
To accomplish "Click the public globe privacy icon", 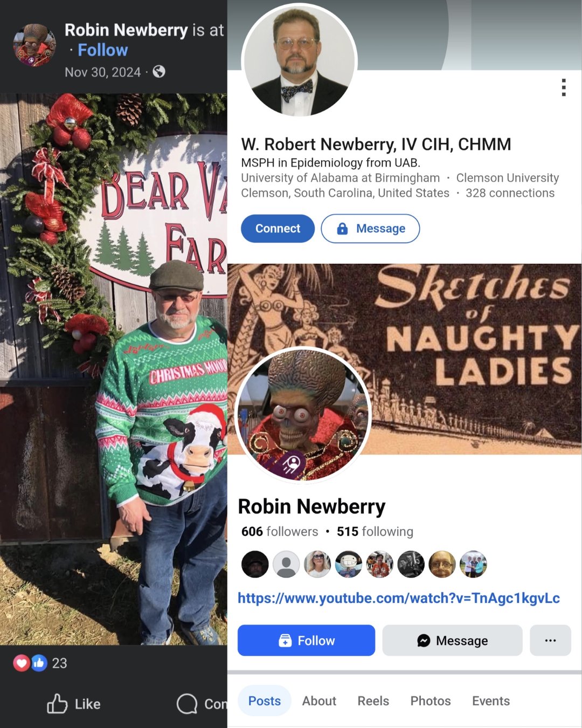I will tap(159, 72).
